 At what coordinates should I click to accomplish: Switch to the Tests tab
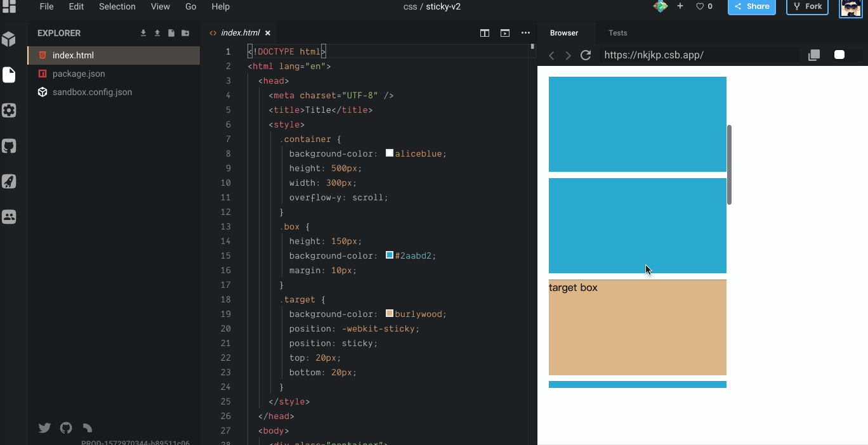pyautogui.click(x=618, y=33)
